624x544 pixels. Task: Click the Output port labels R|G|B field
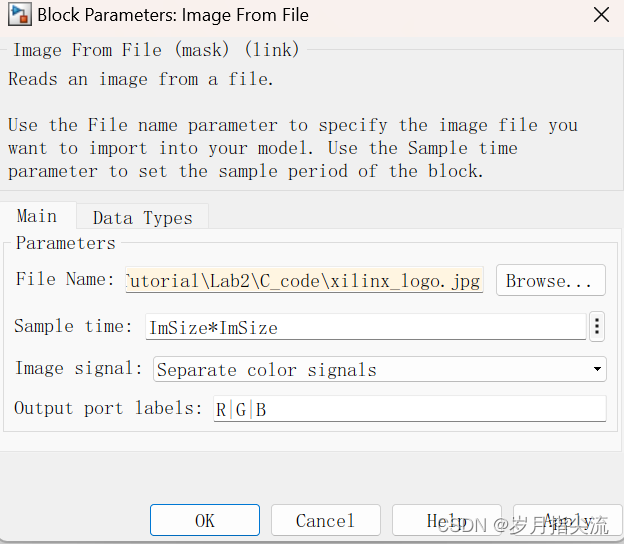pos(410,409)
